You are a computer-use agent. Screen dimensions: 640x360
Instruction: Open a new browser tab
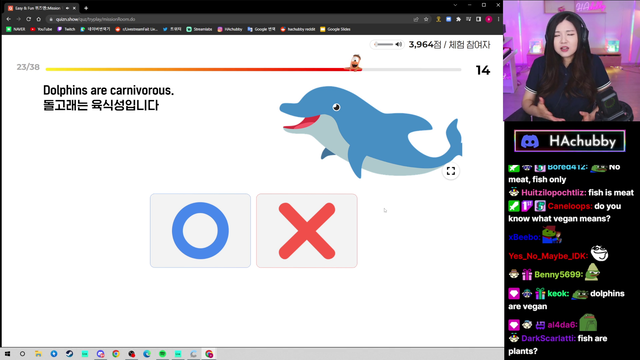(86, 8)
